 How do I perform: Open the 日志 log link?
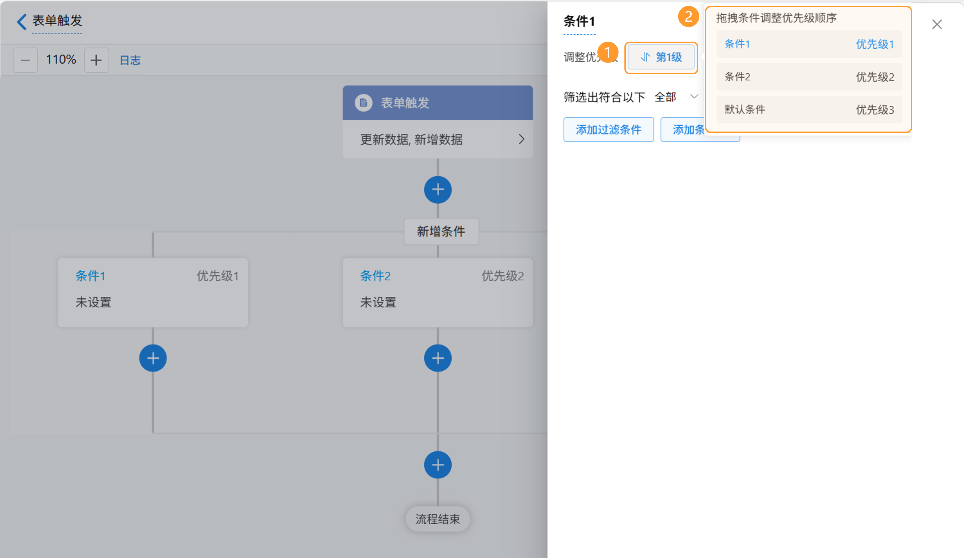pyautogui.click(x=130, y=60)
